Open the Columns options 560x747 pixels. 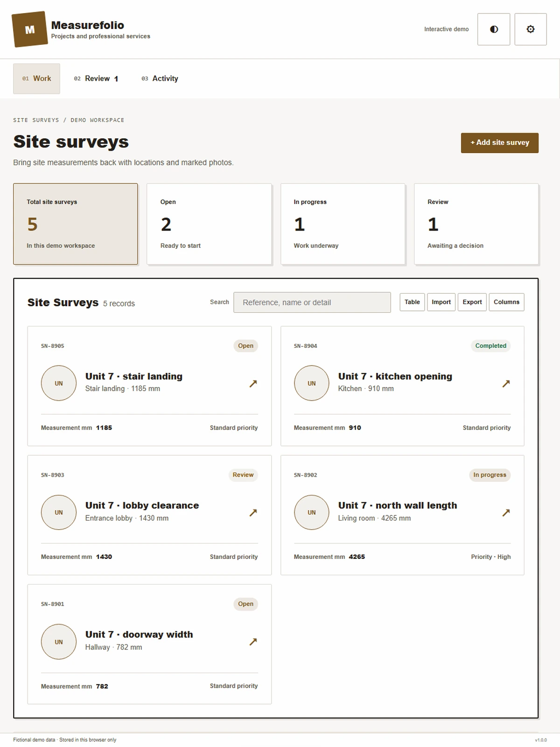click(x=506, y=302)
